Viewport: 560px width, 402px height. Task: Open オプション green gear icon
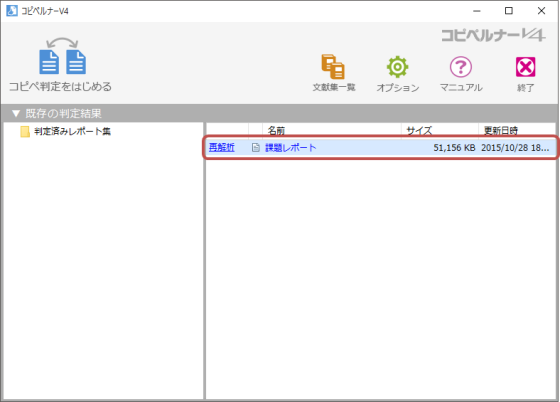point(397,67)
